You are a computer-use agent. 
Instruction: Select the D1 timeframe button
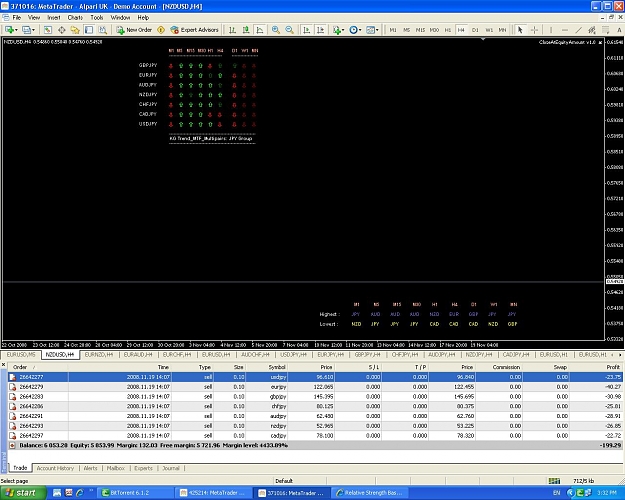[475, 30]
